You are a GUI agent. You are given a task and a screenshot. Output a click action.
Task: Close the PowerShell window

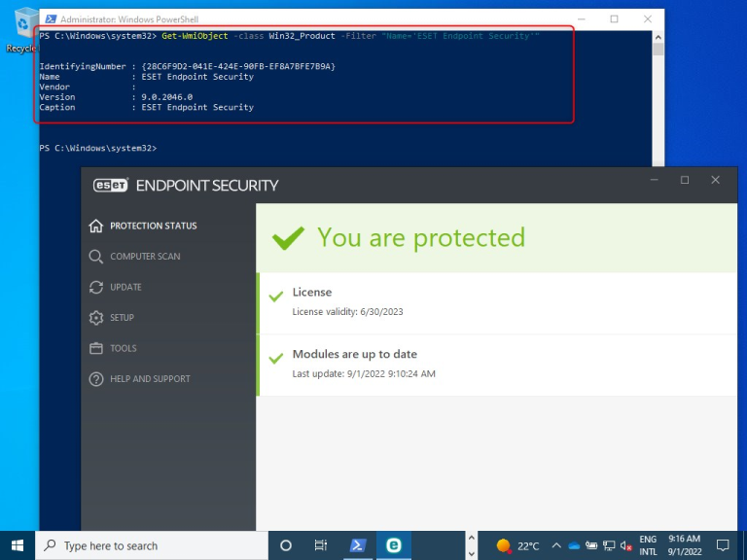tap(648, 19)
